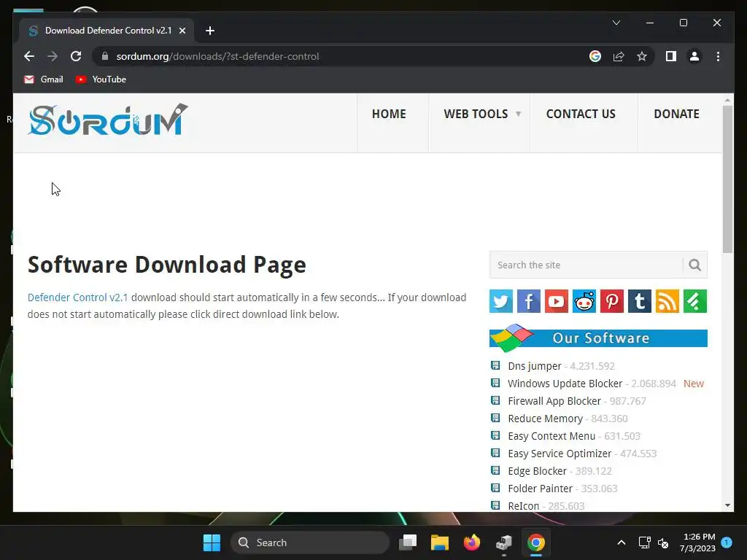Image resolution: width=747 pixels, height=560 pixels.
Task: Open File Explorer from the taskbar
Action: click(440, 542)
